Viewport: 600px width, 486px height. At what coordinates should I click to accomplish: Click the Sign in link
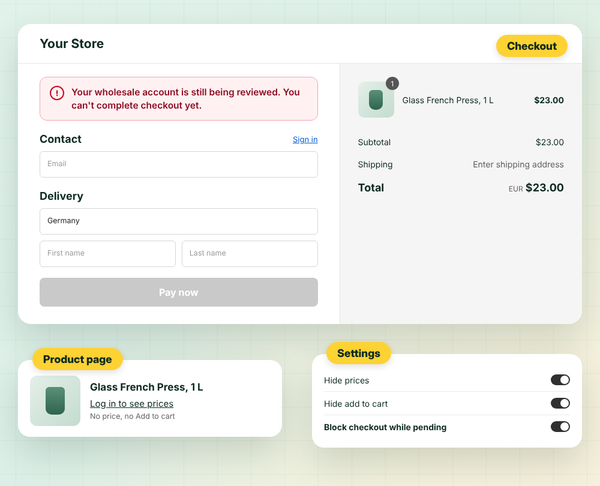point(305,140)
